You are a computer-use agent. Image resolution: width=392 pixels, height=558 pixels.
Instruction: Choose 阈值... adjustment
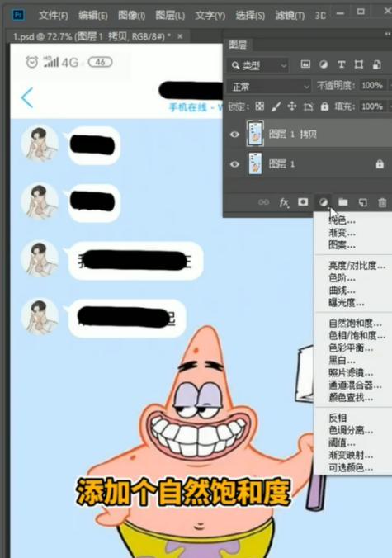click(342, 442)
